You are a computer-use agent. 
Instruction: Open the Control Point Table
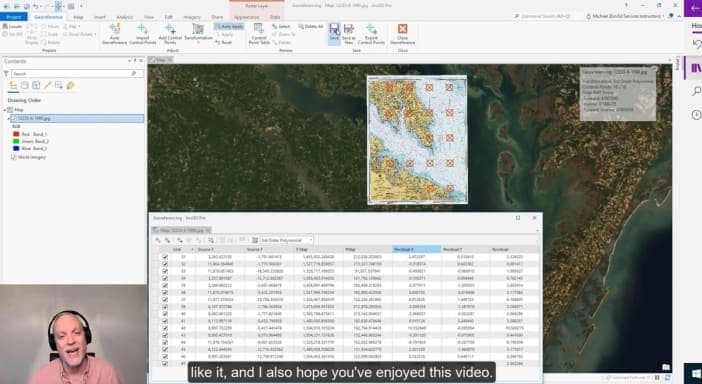[x=259, y=34]
